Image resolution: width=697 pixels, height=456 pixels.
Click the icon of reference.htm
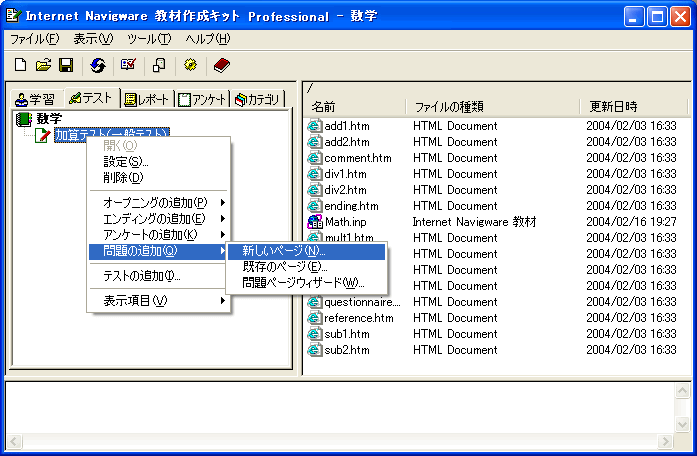click(x=315, y=318)
